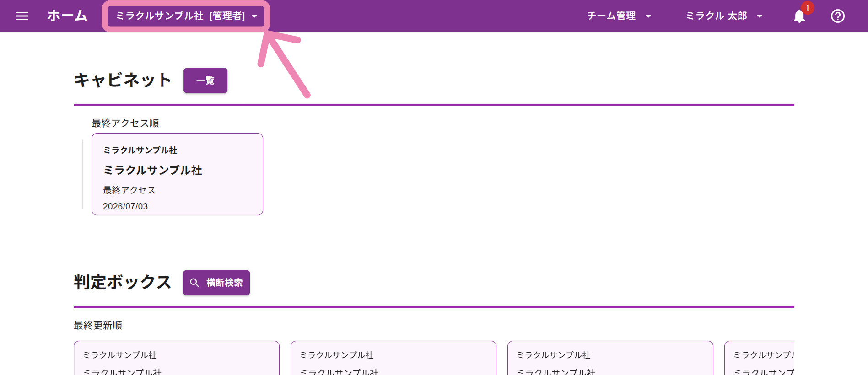Open the hamburger navigation menu
This screenshot has width=868, height=375.
point(22,16)
